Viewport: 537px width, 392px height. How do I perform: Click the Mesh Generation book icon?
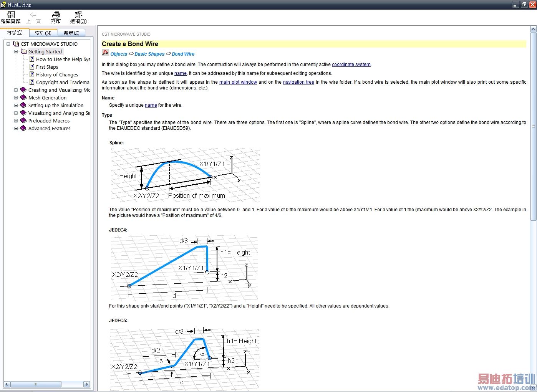[x=23, y=98]
